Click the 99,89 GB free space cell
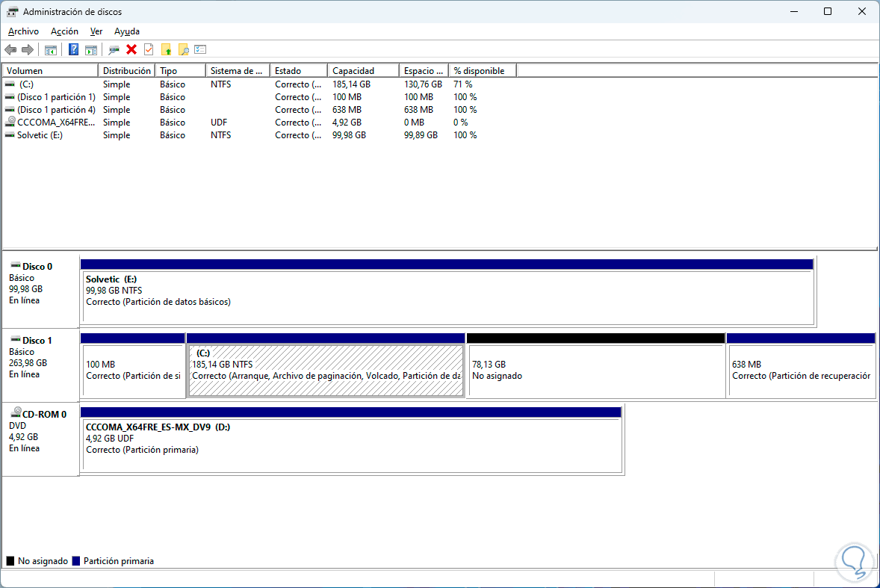The height and width of the screenshot is (588, 880). click(x=421, y=135)
